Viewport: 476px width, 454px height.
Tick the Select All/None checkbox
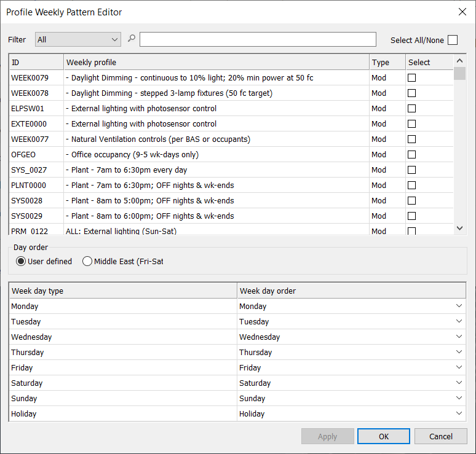452,40
